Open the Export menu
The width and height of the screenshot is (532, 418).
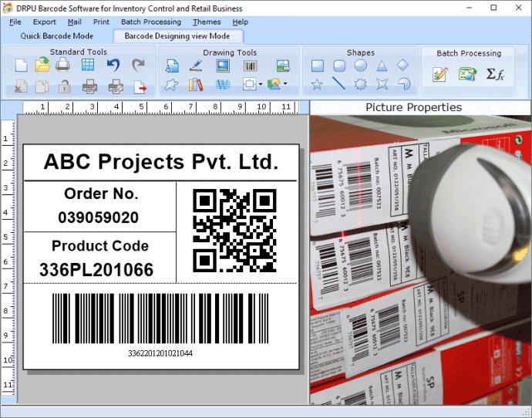[x=45, y=22]
